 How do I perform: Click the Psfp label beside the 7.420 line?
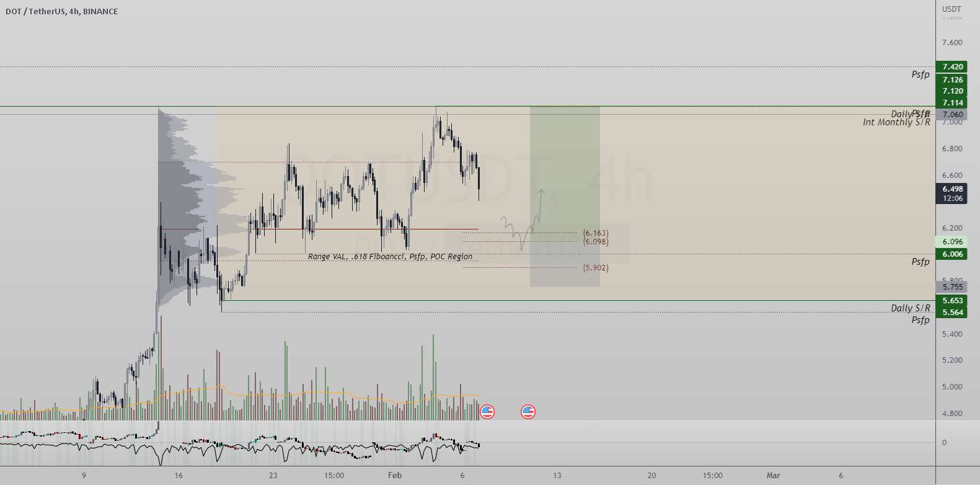pos(920,74)
